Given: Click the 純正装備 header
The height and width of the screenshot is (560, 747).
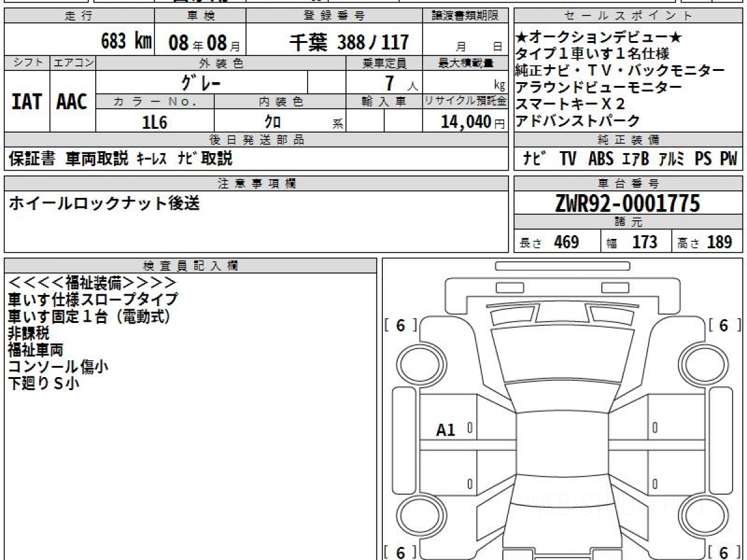Looking at the screenshot, I should pyautogui.click(x=629, y=139).
